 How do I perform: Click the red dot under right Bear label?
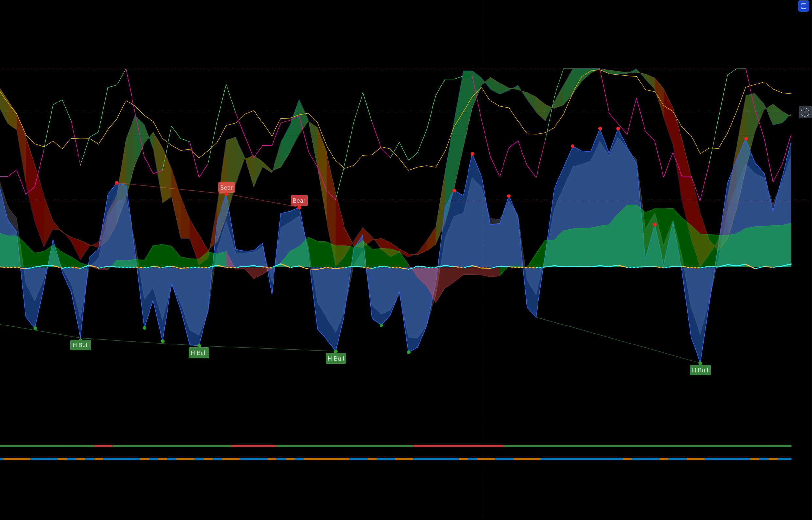point(299,207)
